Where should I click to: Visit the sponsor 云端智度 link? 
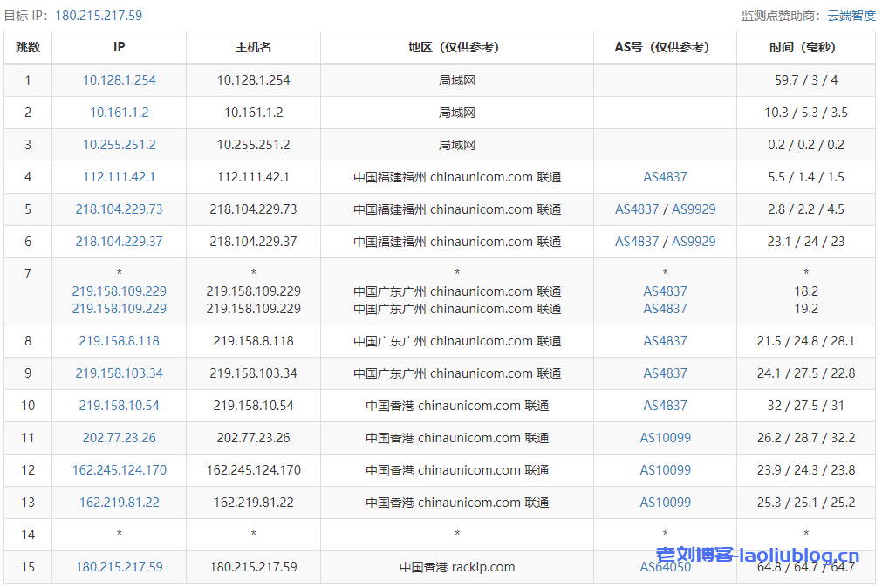click(851, 16)
